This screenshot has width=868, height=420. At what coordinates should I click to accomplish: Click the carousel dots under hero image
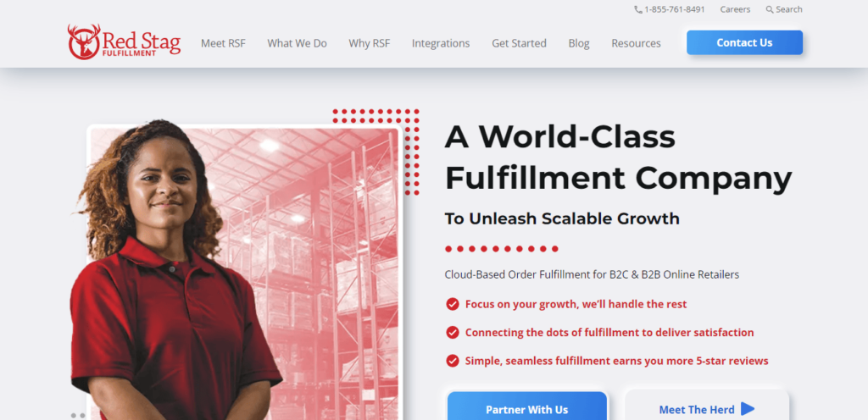(x=78, y=415)
